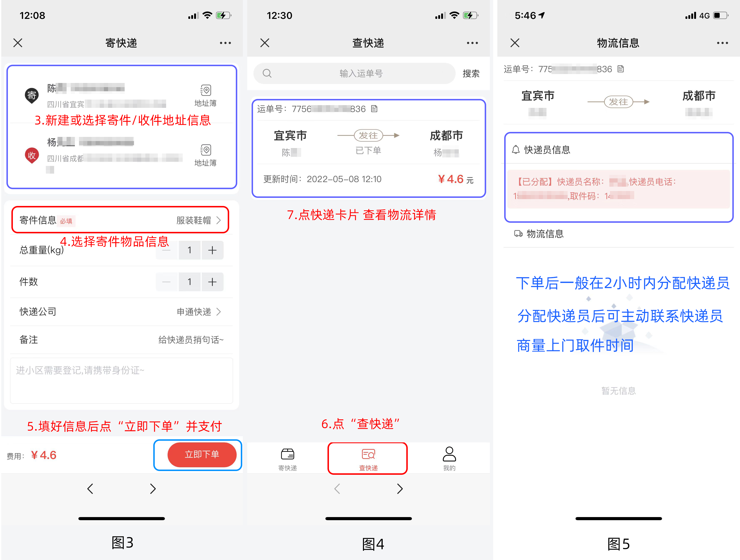
Task: Open more options on 物流信息 page
Action: coord(722,43)
